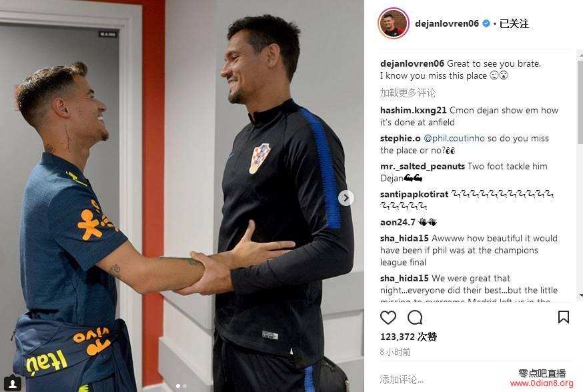Save post with bookmark icon
This screenshot has height=392, width=583.
[x=563, y=317]
